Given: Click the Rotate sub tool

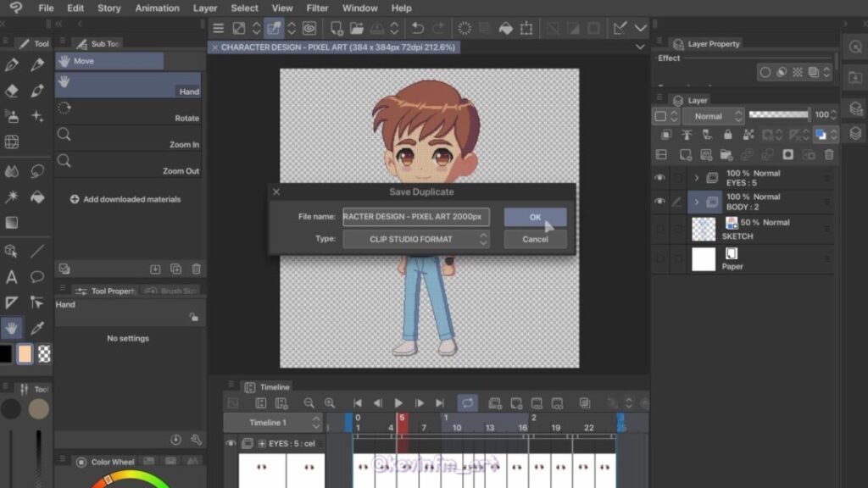Looking at the screenshot, I should [x=127, y=112].
